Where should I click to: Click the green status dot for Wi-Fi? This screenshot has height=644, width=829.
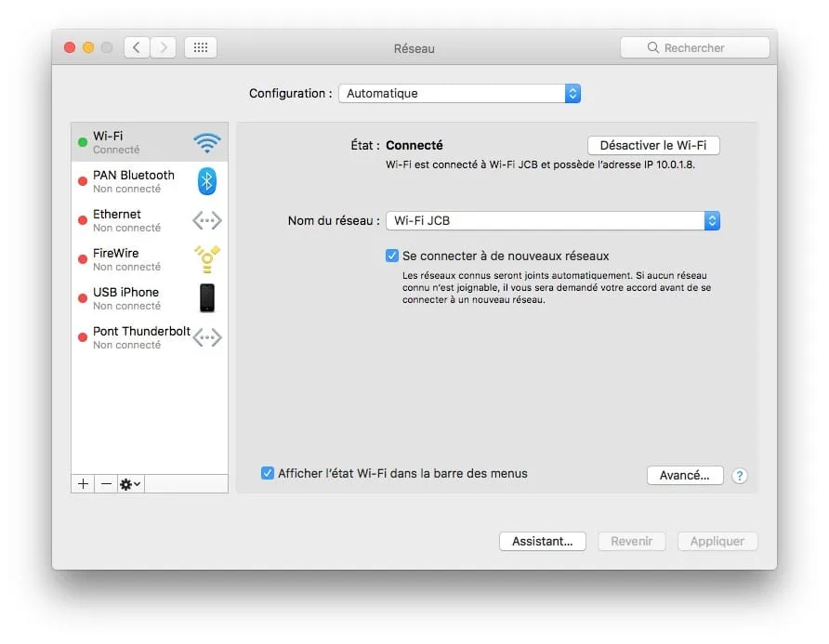coord(83,142)
